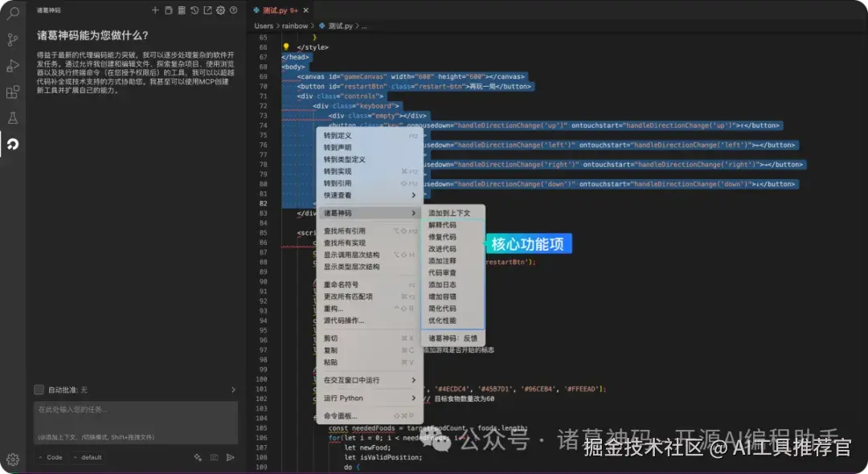Open the Run and Debug view
Image resolution: width=868 pixels, height=474 pixels.
point(11,64)
